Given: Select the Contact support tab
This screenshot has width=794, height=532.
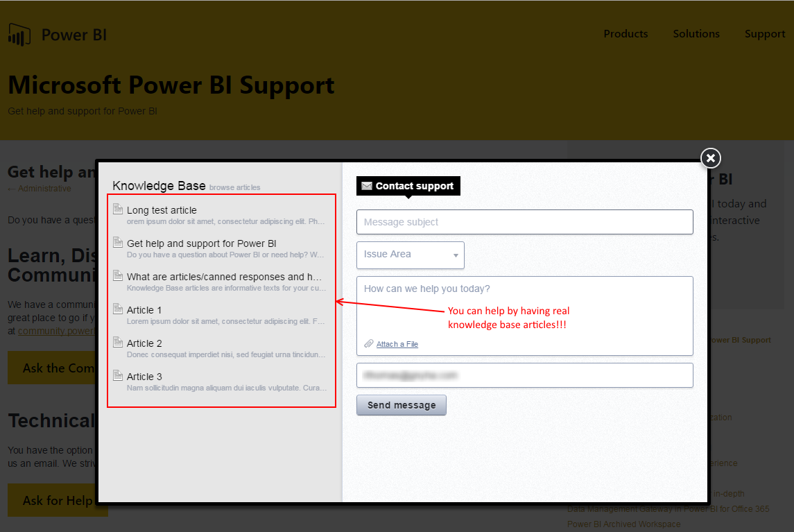Looking at the screenshot, I should coord(408,186).
